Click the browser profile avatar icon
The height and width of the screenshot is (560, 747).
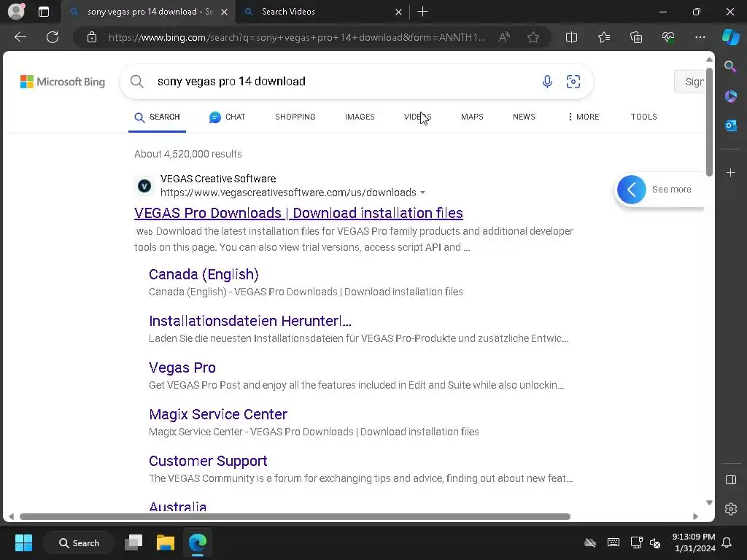pyautogui.click(x=16, y=12)
